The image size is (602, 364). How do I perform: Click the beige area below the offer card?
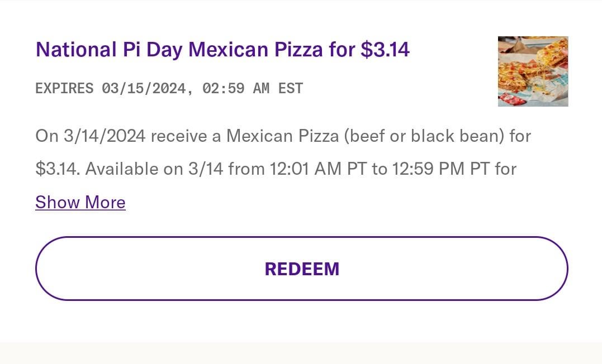pos(301,353)
